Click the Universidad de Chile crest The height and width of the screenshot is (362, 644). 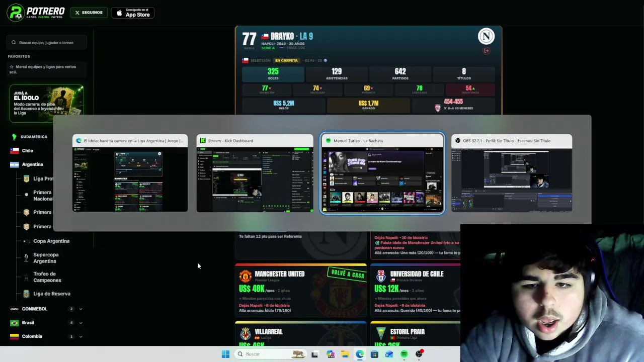click(381, 276)
